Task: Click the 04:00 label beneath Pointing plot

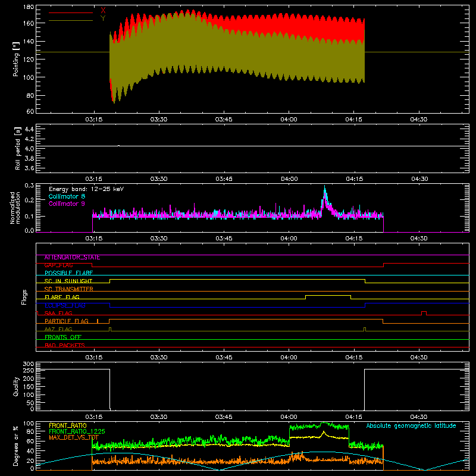Action: [x=289, y=120]
